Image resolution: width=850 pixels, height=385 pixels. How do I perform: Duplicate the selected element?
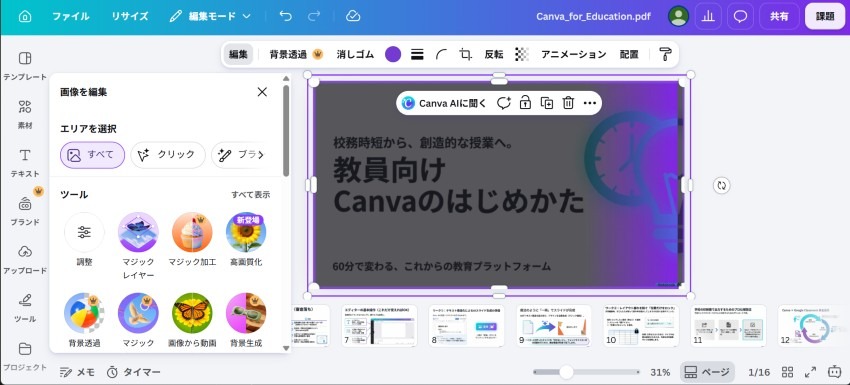coord(546,103)
